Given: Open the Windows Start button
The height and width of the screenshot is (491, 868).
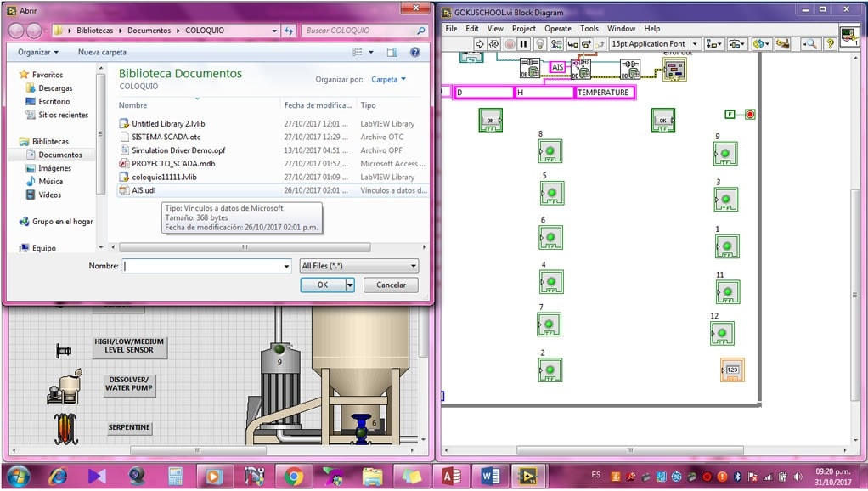Looking at the screenshot, I should 18,476.
